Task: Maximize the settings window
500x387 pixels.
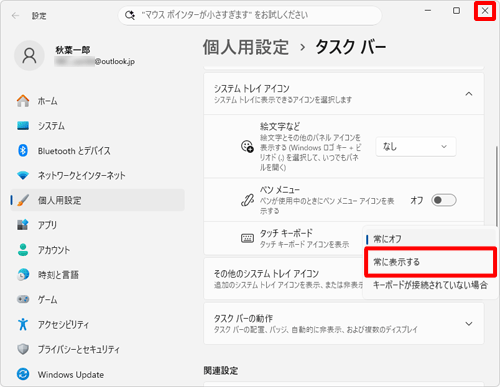Action: [456, 11]
